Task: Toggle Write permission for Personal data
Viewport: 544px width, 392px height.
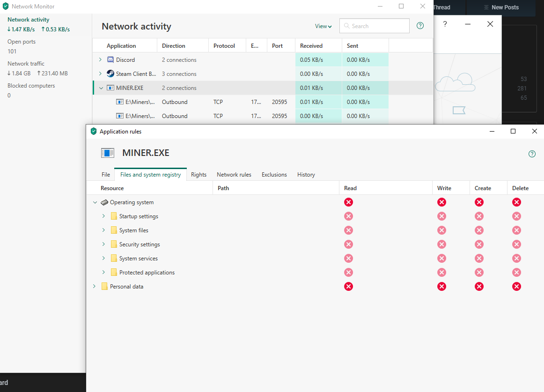Action: [441, 287]
